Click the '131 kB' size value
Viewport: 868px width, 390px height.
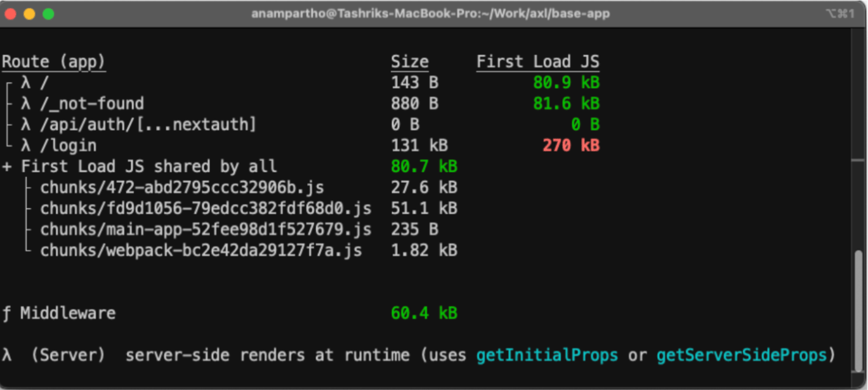pos(419,145)
